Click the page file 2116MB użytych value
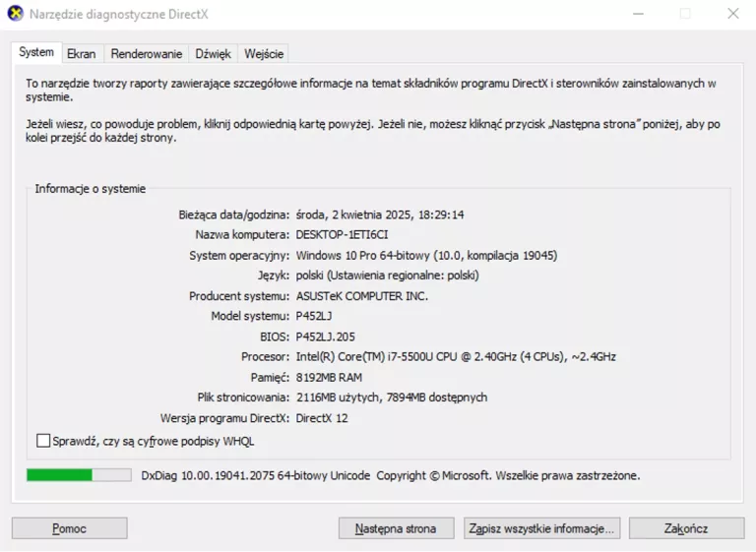Viewport: 756px width, 552px height. [x=392, y=398]
